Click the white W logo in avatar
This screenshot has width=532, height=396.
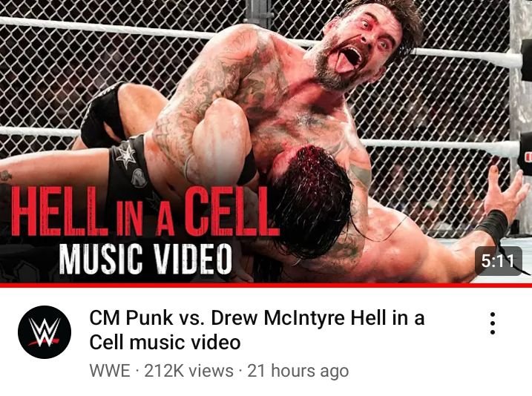44,332
